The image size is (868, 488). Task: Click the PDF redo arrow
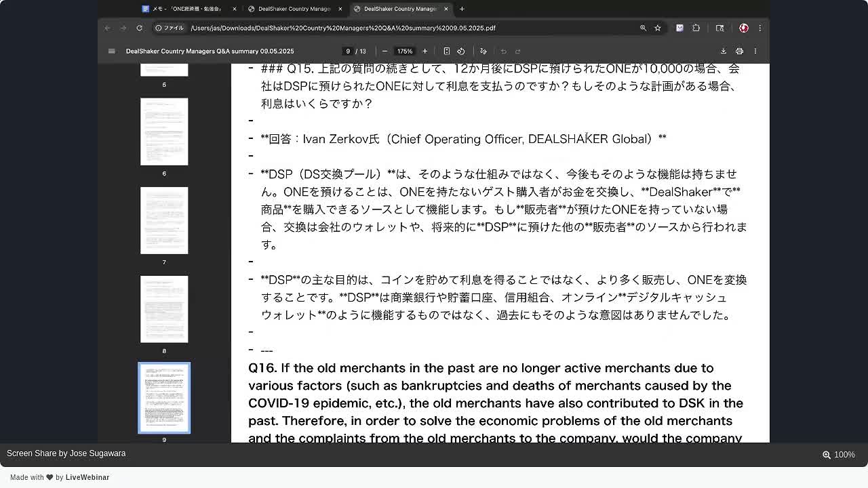[517, 51]
